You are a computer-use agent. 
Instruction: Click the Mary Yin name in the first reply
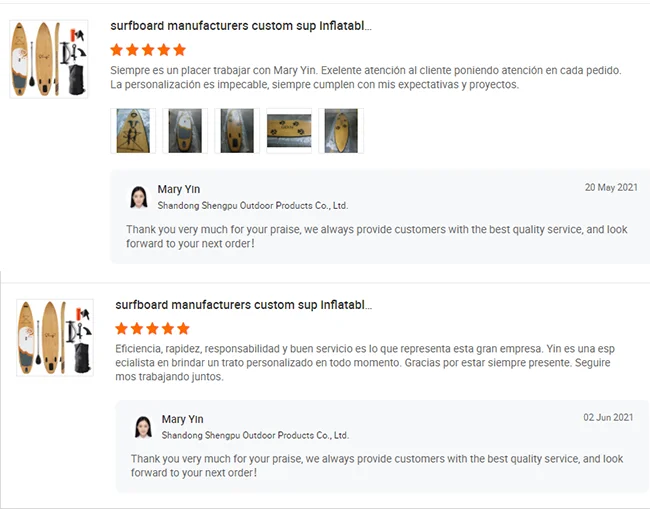coord(178,189)
